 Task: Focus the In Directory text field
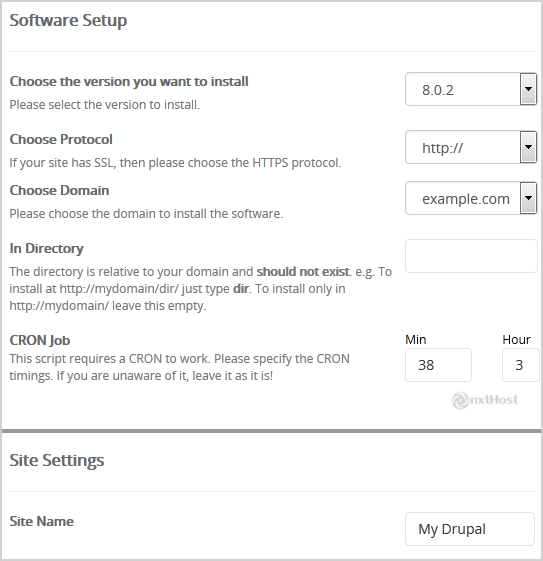pos(471,256)
